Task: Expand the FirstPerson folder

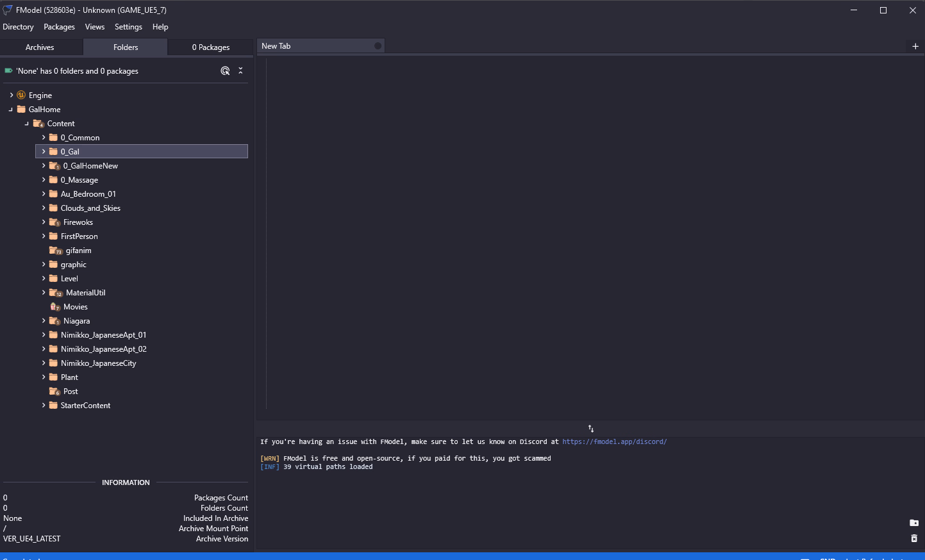Action: pos(44,236)
